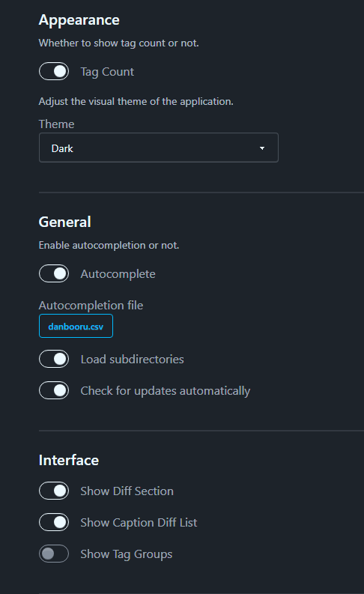Enable the Show Tag Groups switch
This screenshot has height=594, width=364.
pos(54,554)
